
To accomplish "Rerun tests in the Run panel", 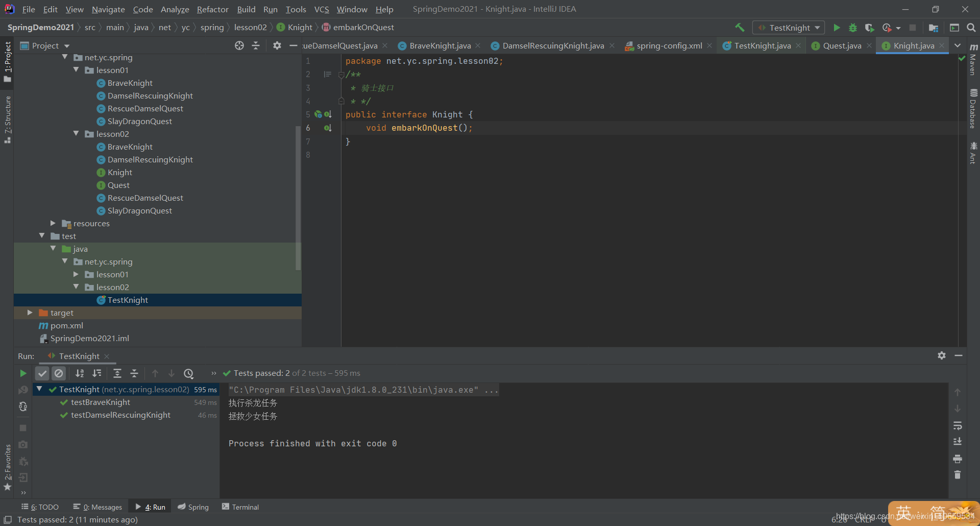I will pyautogui.click(x=23, y=373).
